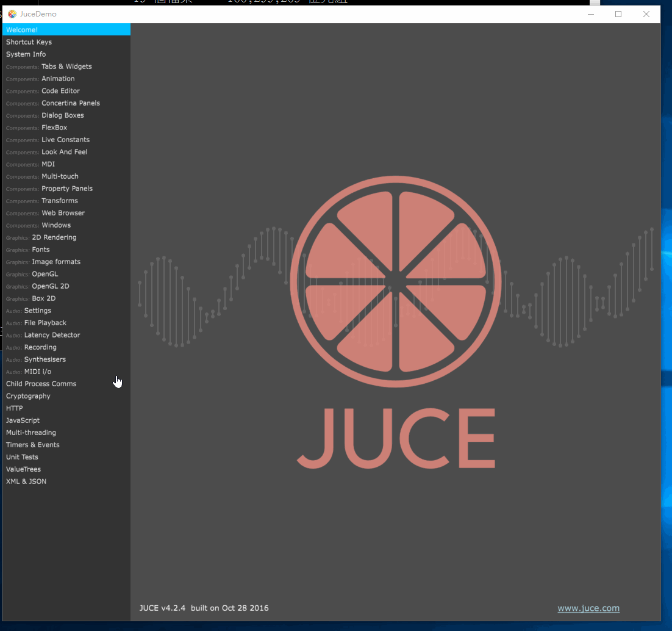Select Graphics: Image formats row
672x631 pixels.
(66, 262)
